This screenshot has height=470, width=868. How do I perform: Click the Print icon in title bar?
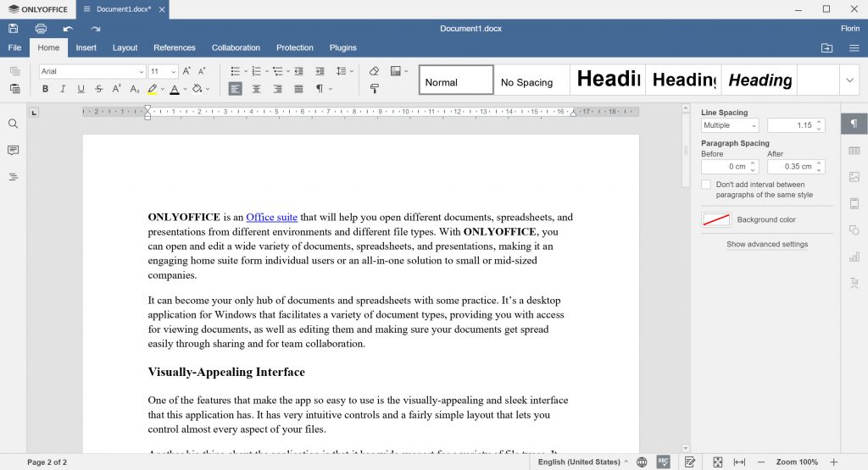coord(41,29)
